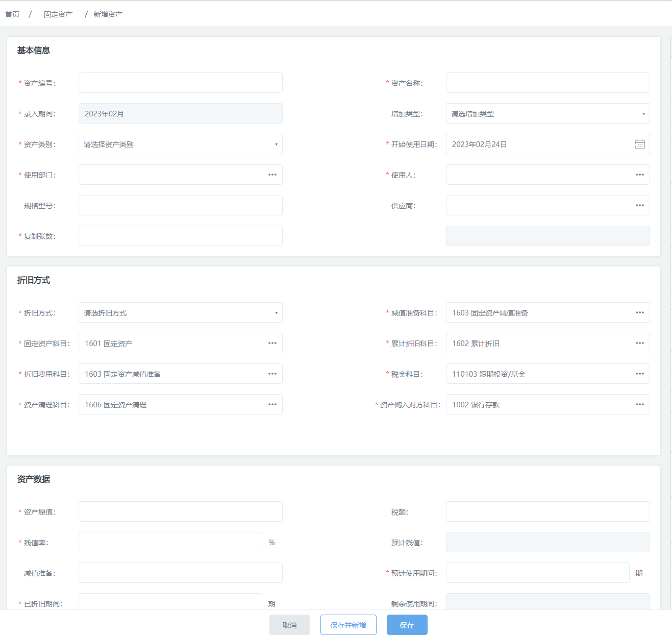Focus the 资产原值 input field
Viewport: 672px width, 635px height.
point(181,511)
